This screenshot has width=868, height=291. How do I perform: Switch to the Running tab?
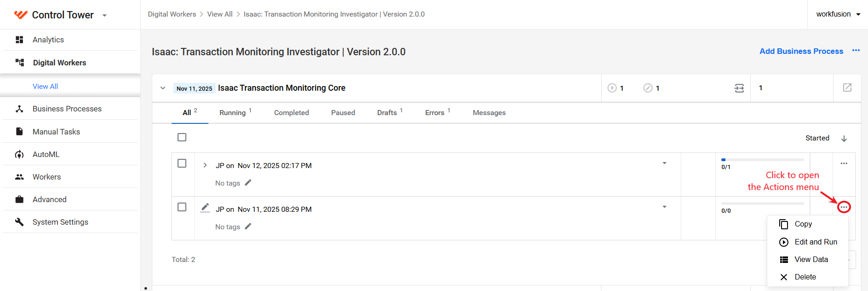[235, 112]
